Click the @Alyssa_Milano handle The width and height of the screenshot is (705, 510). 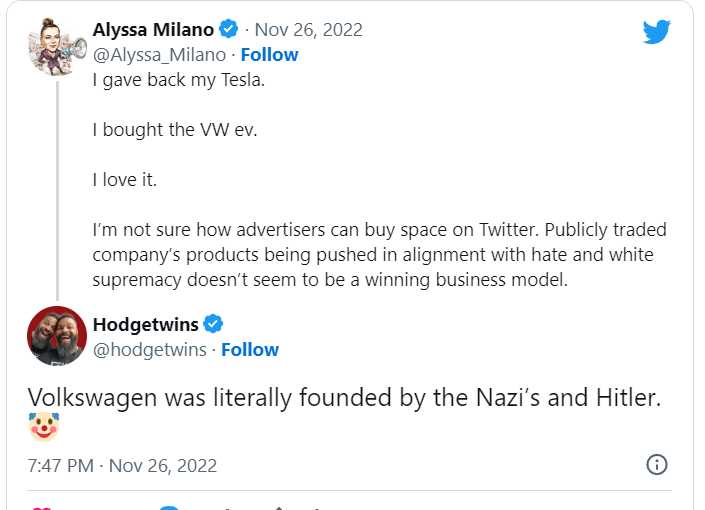(x=160, y=54)
